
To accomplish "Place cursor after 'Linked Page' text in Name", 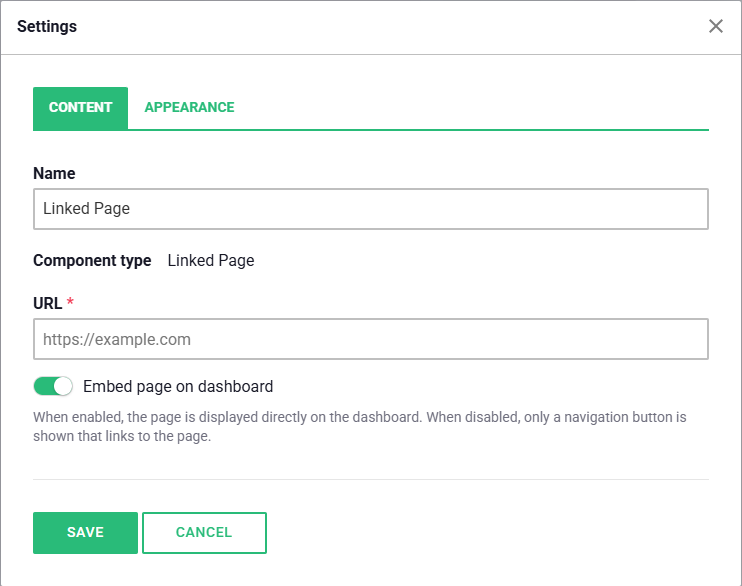I will click(131, 209).
